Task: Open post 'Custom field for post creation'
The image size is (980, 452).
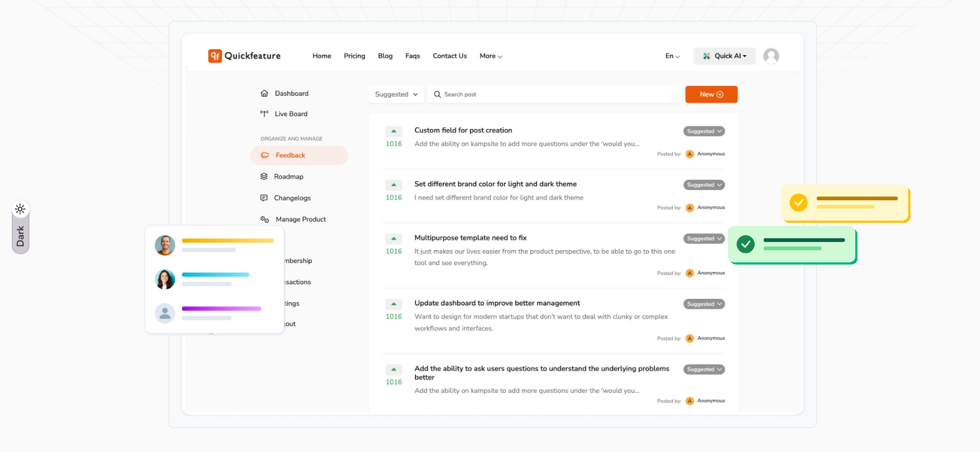Action: pos(463,130)
